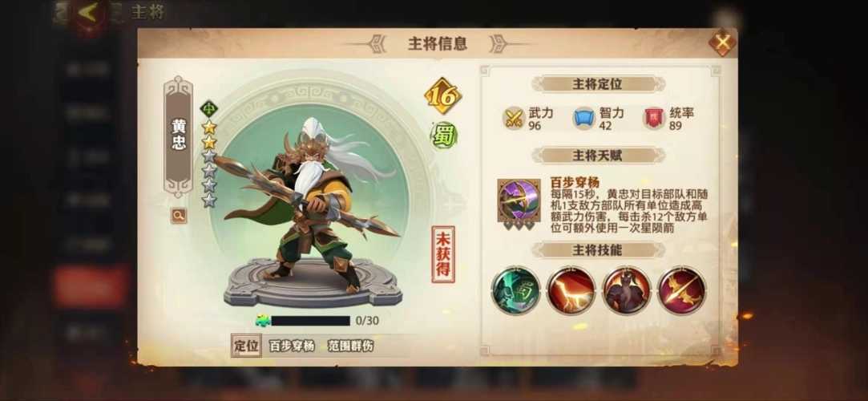Viewport: 868px width, 401px height.
Task: Select the armored warrior skill icon
Action: point(626,290)
